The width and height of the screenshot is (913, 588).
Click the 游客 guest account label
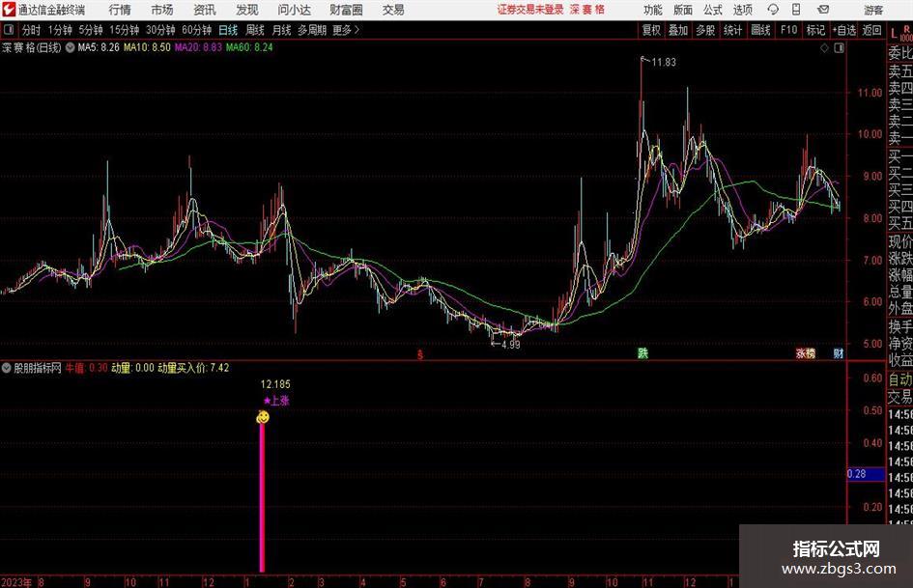pos(872,10)
